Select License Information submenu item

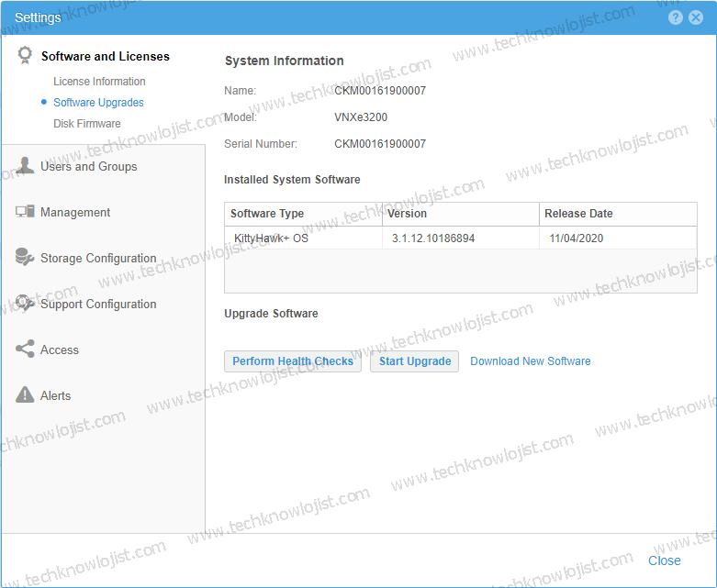[99, 82]
